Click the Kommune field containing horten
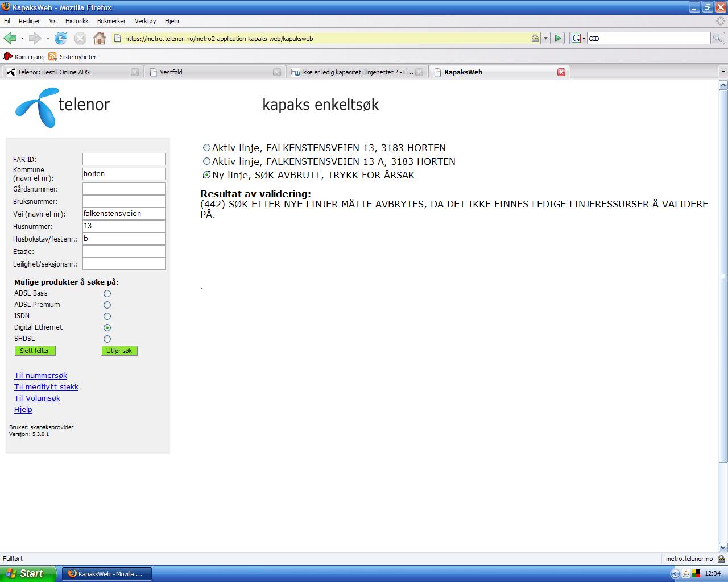 point(124,174)
